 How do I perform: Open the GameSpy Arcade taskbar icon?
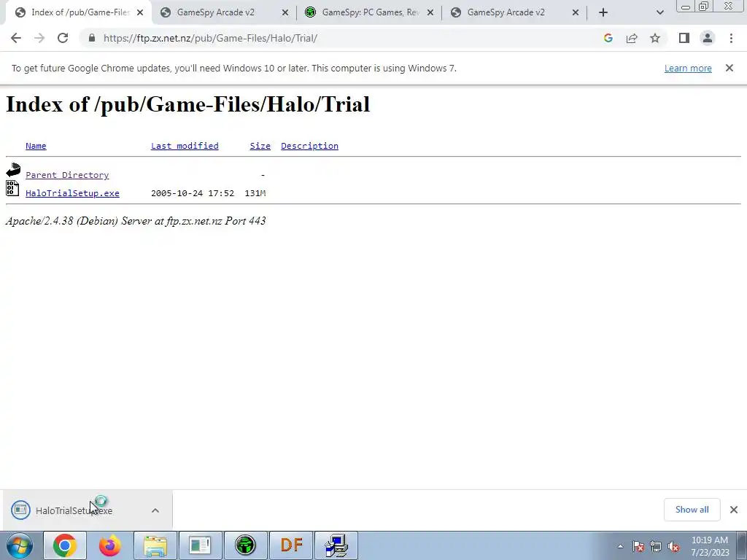click(245, 545)
